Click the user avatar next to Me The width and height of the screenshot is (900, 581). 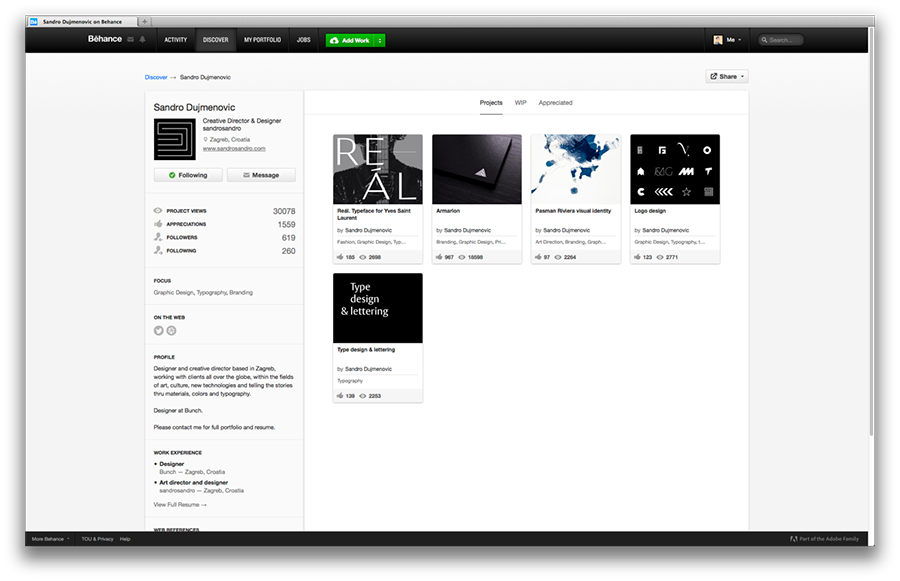(717, 40)
